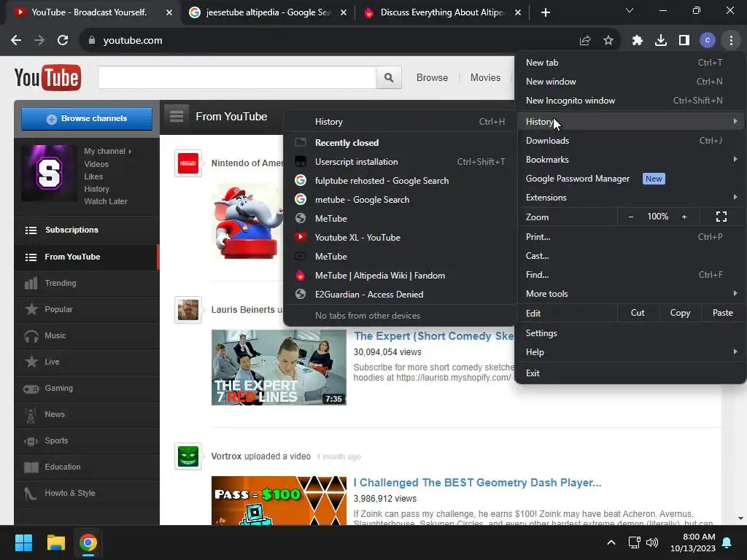The height and width of the screenshot is (560, 747).
Task: Open a new tab with plus button
Action: coord(546,12)
